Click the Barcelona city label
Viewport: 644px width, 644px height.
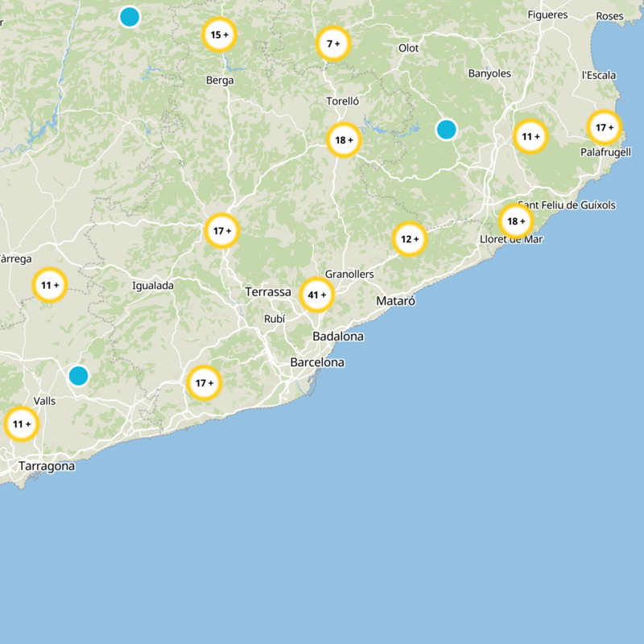click(317, 362)
